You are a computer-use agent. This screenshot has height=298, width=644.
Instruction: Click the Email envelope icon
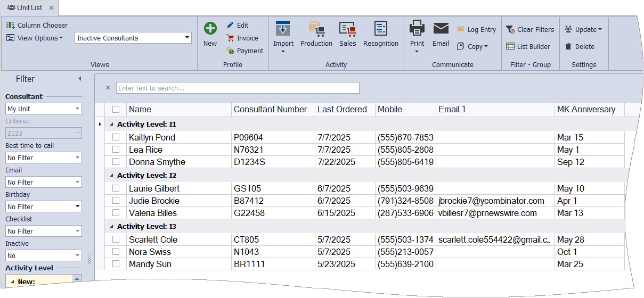441,29
